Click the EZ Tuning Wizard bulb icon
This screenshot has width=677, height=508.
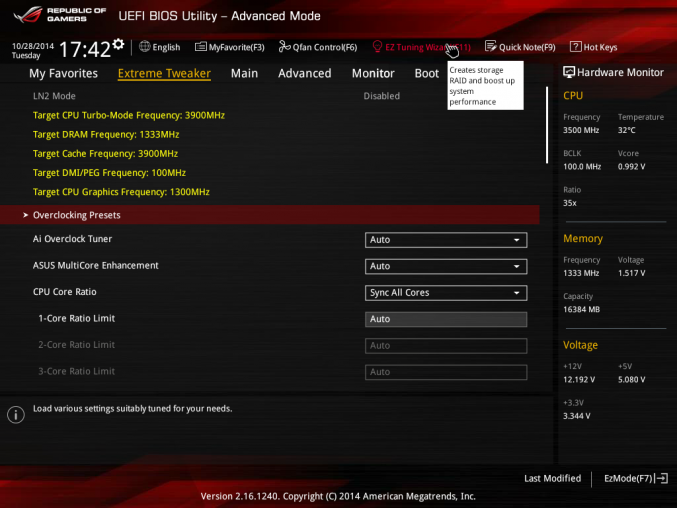pyautogui.click(x=377, y=46)
